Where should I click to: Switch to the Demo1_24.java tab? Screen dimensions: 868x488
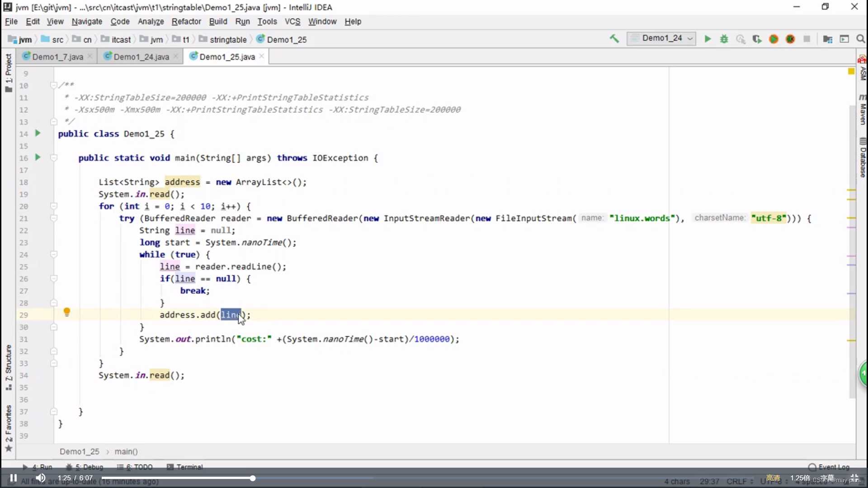pos(141,56)
